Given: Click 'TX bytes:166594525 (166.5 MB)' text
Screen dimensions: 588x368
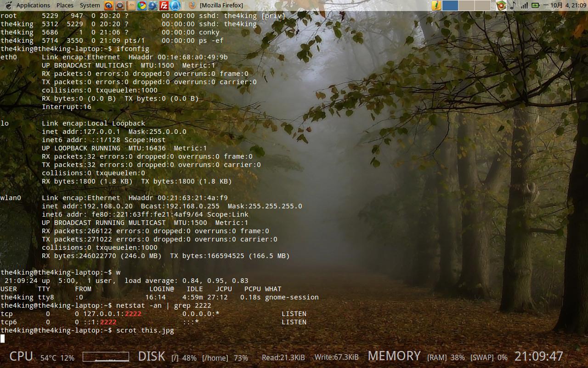Looking at the screenshot, I should [230, 256].
